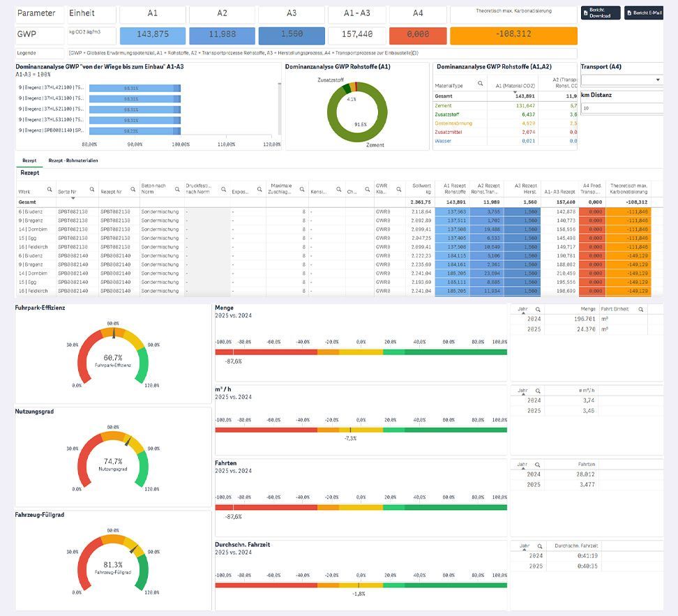Screen dimensions: 678x616
Task: Switch to the Rezept tab
Action: [x=29, y=160]
